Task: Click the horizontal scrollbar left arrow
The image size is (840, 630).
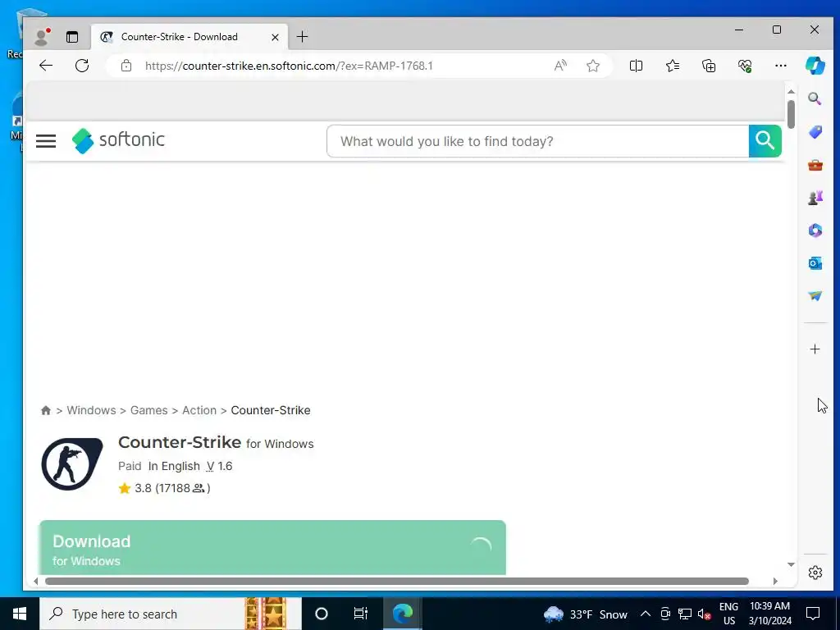Action: coord(36,582)
